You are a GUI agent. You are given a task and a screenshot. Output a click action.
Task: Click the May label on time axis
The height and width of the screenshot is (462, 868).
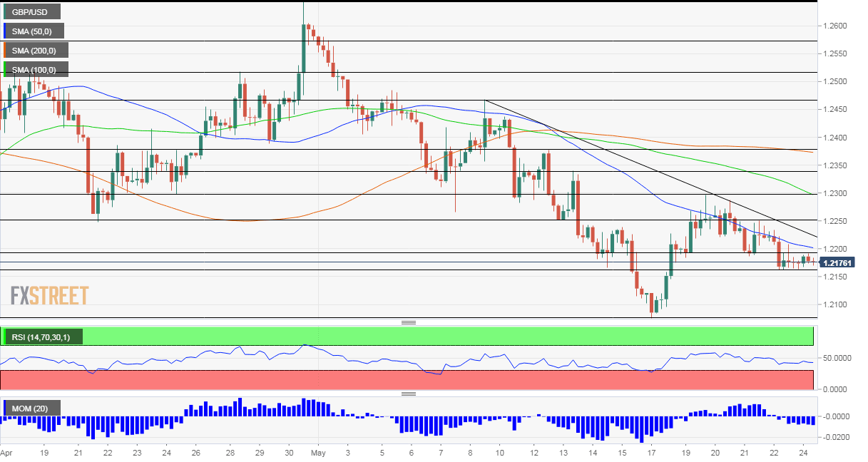[x=318, y=453]
